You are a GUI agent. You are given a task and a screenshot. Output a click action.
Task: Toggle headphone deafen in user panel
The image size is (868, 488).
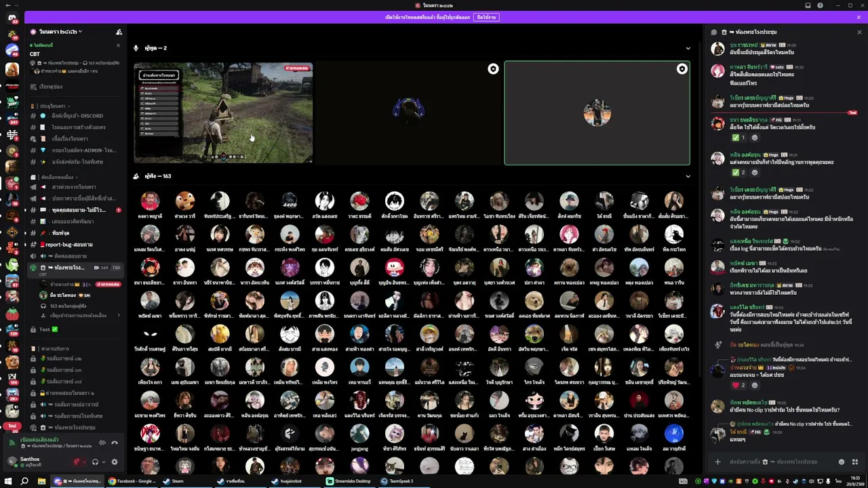coord(95,462)
